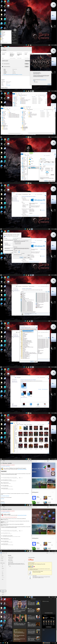Viewport: 57px width, 644px height.
Task: Click Change the visuals and sounds heading
Action: [x=28, y=380]
